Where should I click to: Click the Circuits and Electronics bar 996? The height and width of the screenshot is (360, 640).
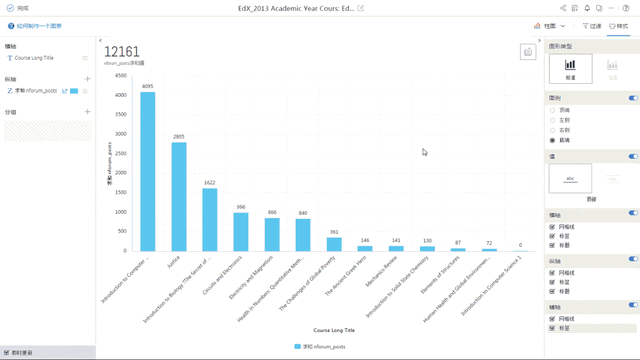[241, 232]
